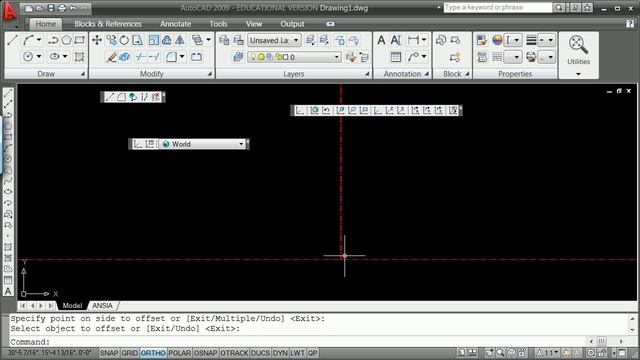This screenshot has width=640, height=360.
Task: Toggle POLAR tracking in status bar
Action: [180, 353]
